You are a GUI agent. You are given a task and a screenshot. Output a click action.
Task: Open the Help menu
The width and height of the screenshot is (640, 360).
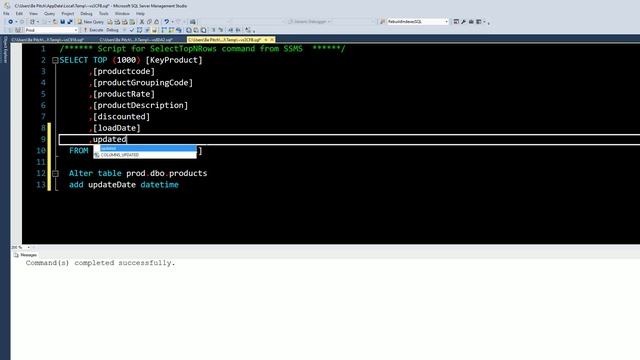[140, 13]
